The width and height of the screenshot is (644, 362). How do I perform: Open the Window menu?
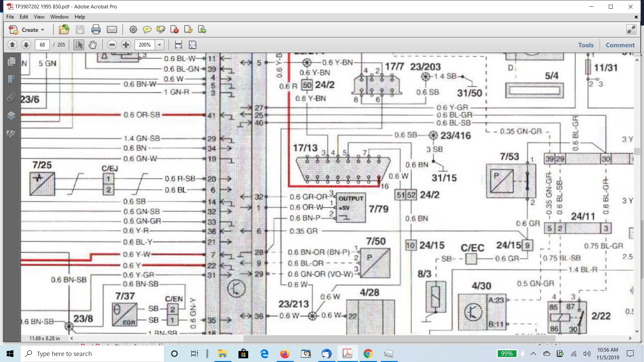[x=59, y=17]
